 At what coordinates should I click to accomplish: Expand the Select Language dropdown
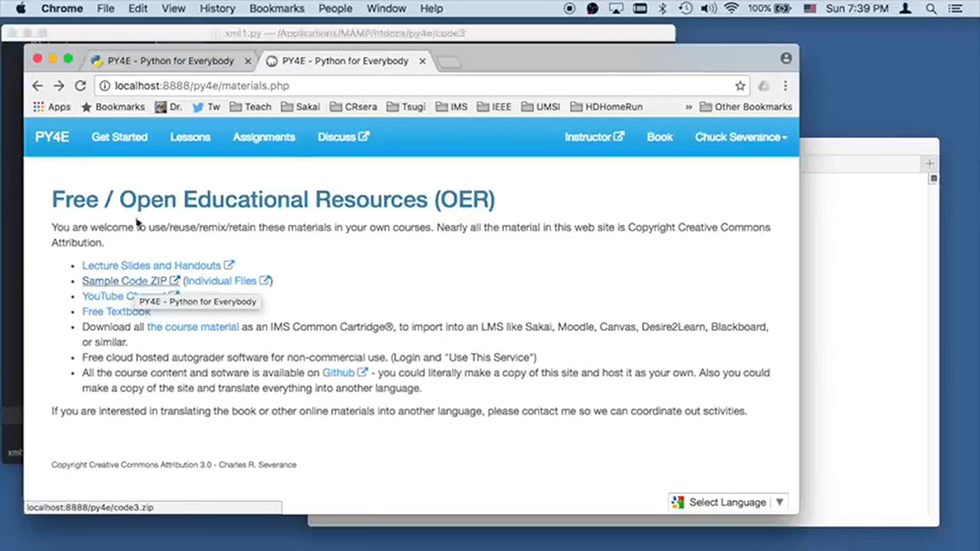click(728, 502)
